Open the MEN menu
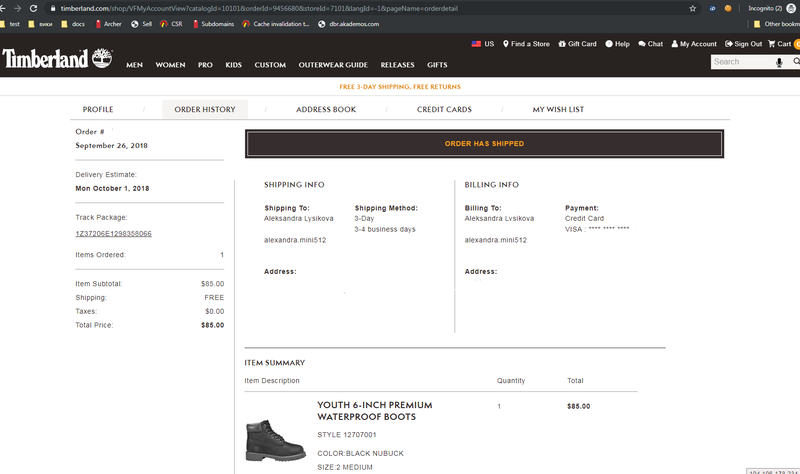Viewport: 800px width, 474px height. (134, 65)
